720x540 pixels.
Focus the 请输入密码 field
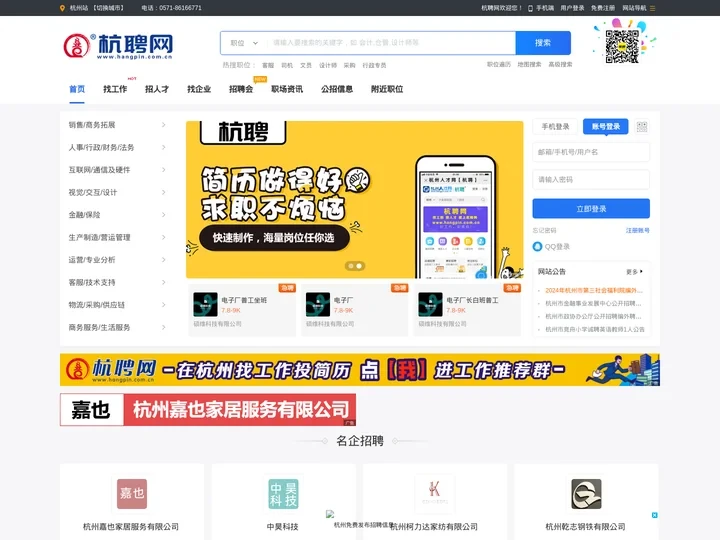coord(591,180)
